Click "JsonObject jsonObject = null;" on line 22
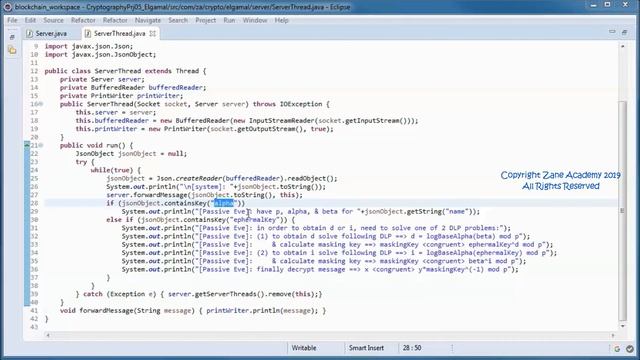Viewport: 640px width, 360px height. point(131,153)
